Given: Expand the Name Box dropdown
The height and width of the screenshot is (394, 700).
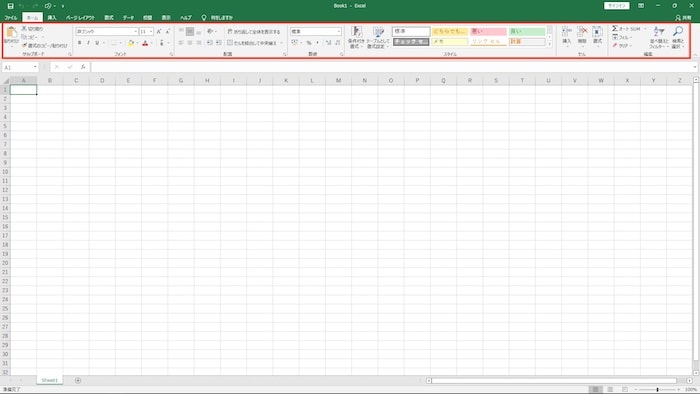Looking at the screenshot, I should (x=35, y=67).
